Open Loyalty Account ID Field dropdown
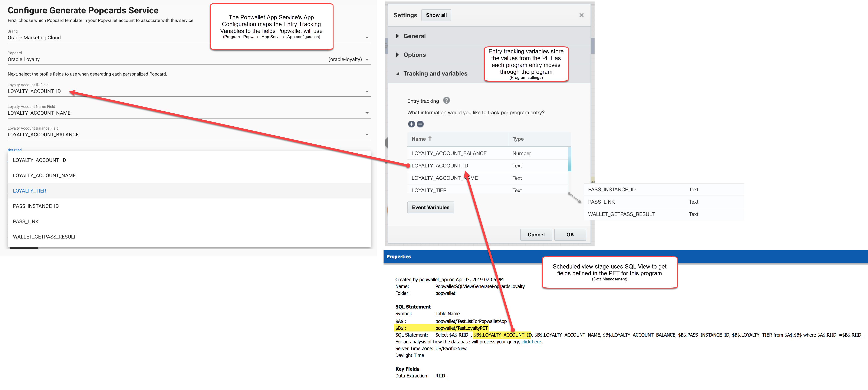The width and height of the screenshot is (868, 390). (367, 91)
